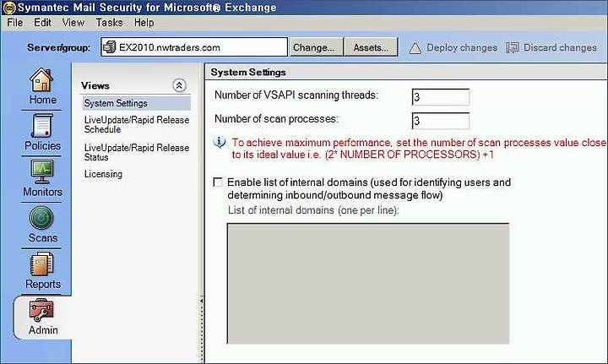Screen dimensions: 608x364
Task: Click Discard changes label
Action: click(560, 47)
